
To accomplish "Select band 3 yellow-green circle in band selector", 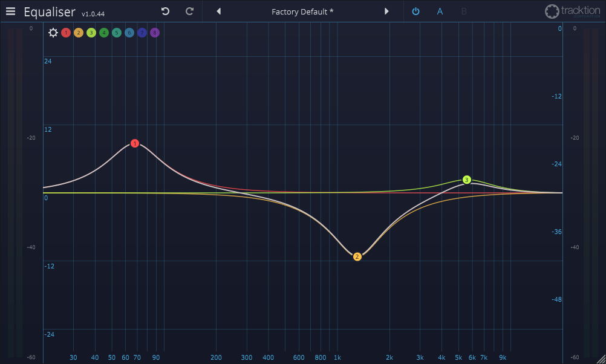I will (91, 33).
